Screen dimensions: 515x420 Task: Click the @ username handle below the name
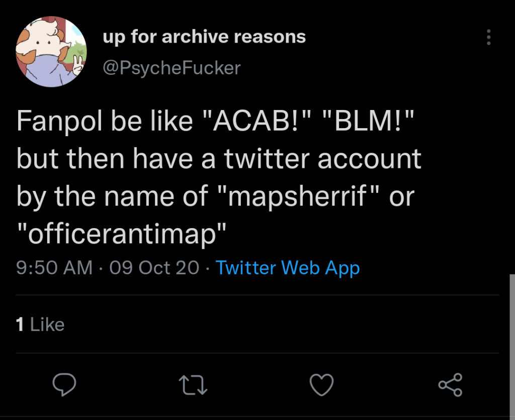pyautogui.click(x=171, y=68)
